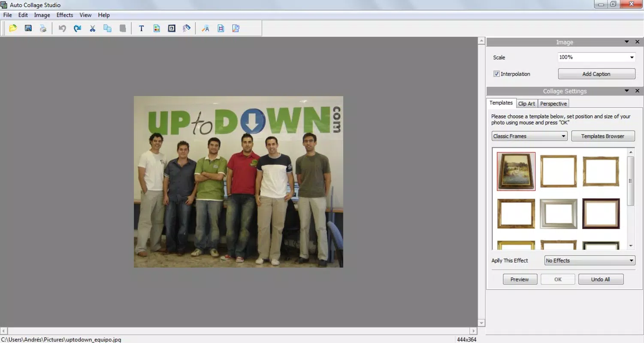The height and width of the screenshot is (343, 644).
Task: Select the frame template with landscape painting
Action: point(516,171)
